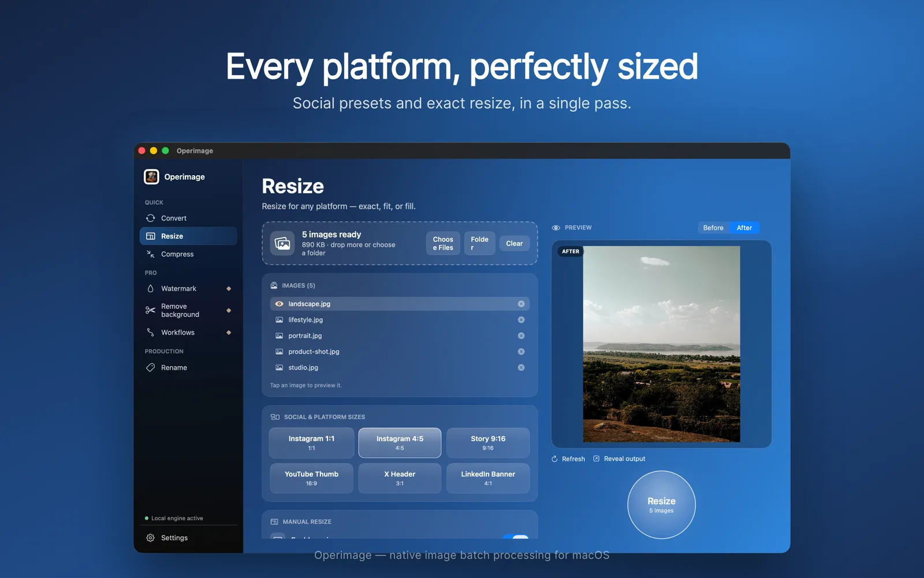The image size is (924, 578).
Task: Choose the YouTube Thumb 16:9 preset
Action: coord(311,478)
